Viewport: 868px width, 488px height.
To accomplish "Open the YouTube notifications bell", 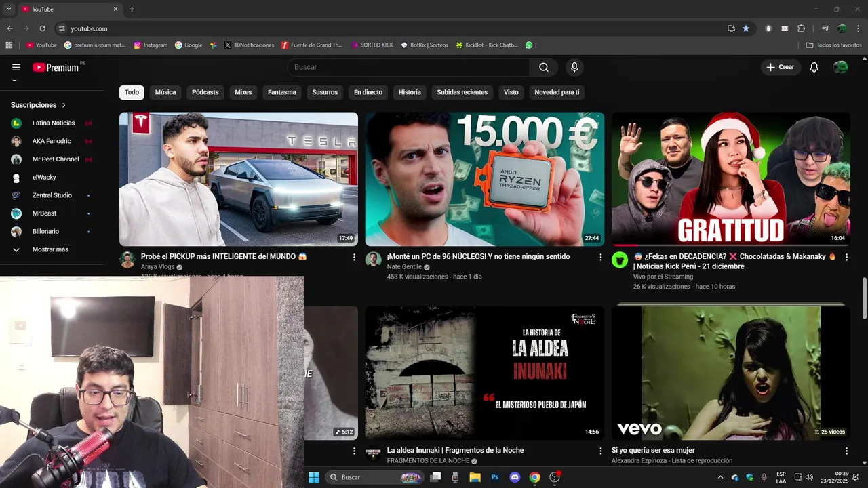I will click(814, 67).
